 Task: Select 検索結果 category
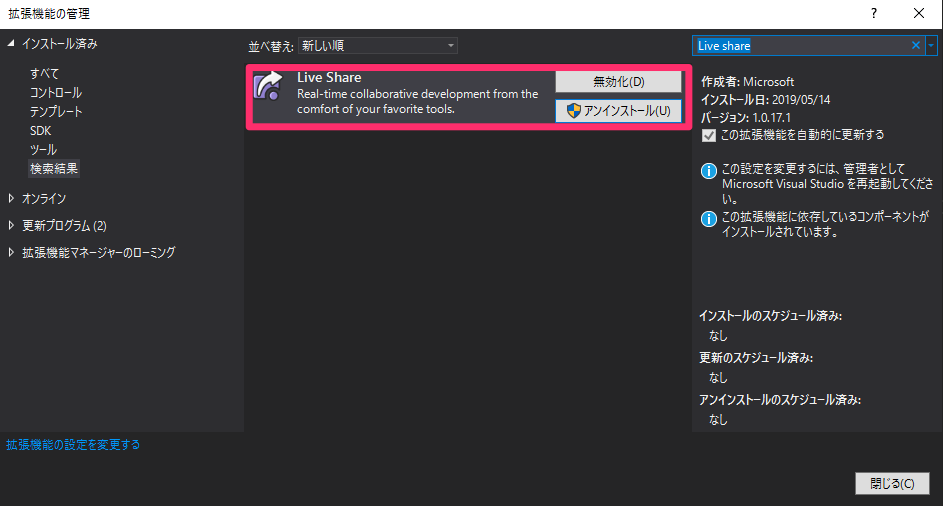pos(54,168)
